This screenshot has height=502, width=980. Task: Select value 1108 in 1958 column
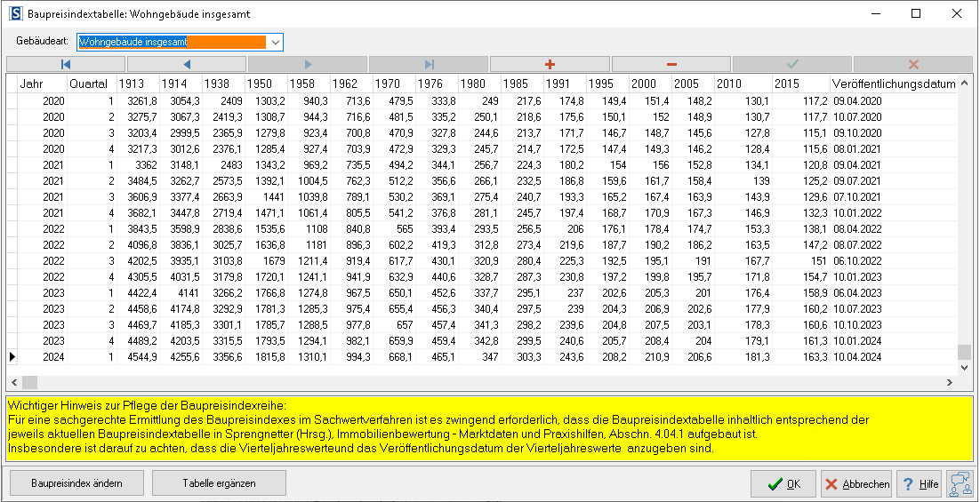tap(309, 229)
